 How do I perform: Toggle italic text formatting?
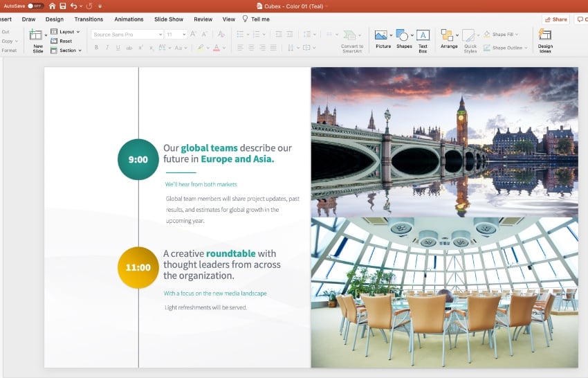point(107,48)
